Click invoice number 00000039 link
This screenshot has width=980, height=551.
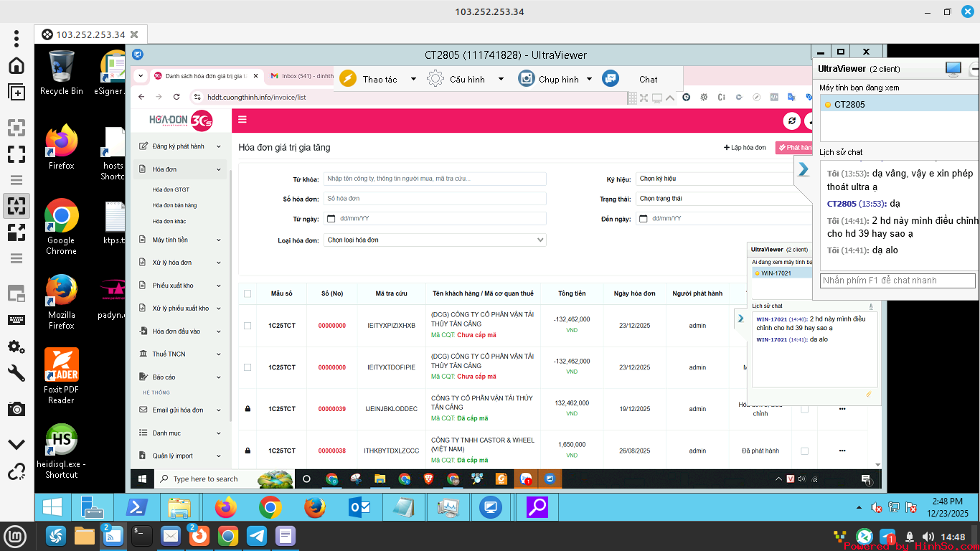331,409
